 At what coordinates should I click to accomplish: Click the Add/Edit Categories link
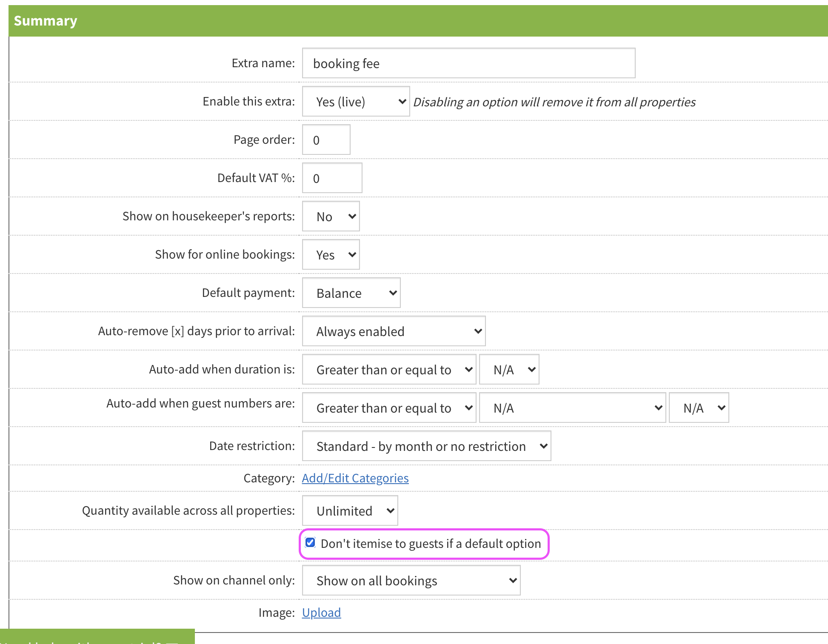(355, 478)
